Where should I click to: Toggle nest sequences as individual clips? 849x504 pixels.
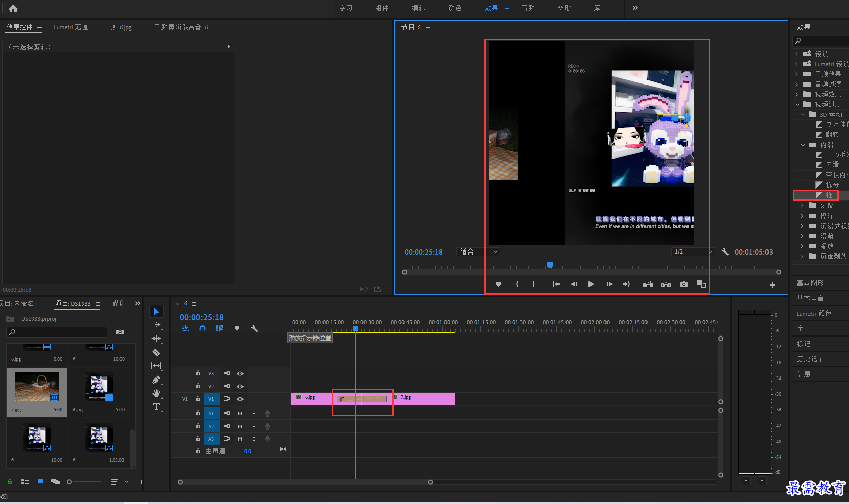[x=185, y=328]
